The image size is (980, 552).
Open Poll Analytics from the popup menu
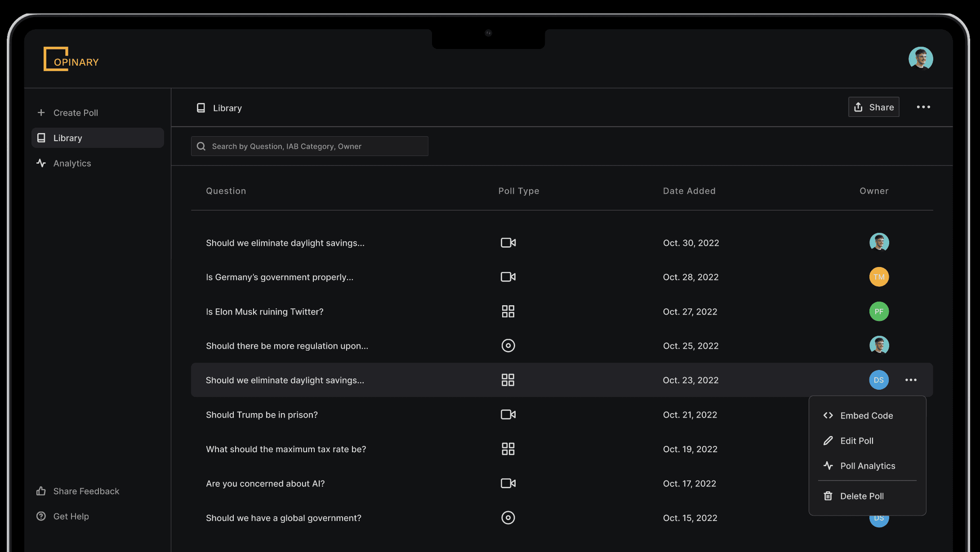click(x=867, y=466)
